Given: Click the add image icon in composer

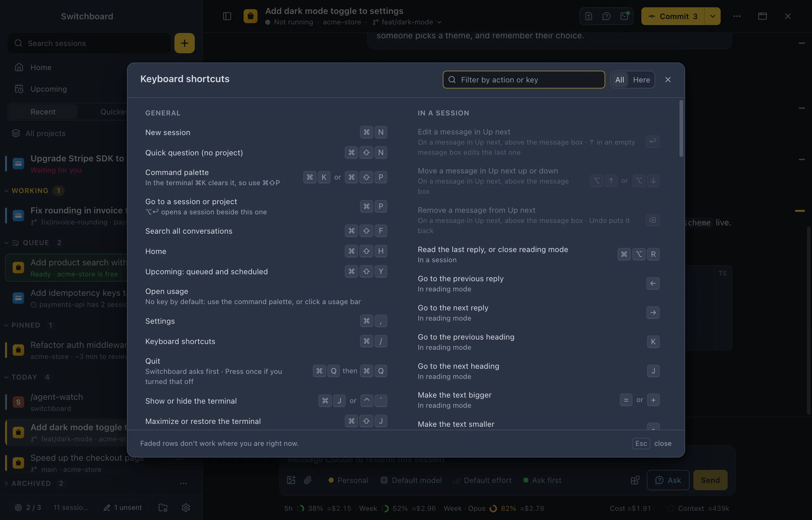Looking at the screenshot, I should [291, 480].
